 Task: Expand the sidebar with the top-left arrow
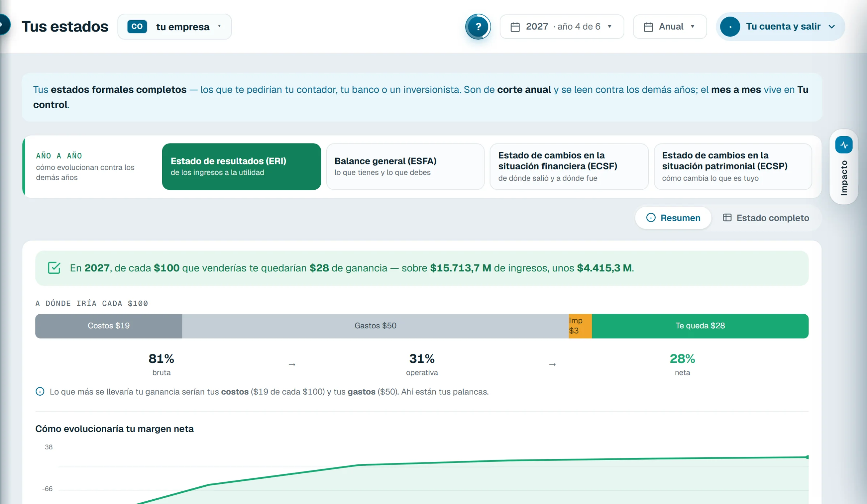click(x=3, y=25)
